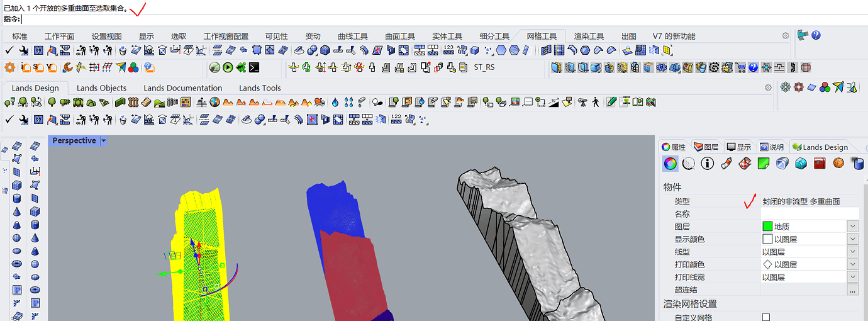
Task: Switch to the 图层 panel tab
Action: pos(706,147)
